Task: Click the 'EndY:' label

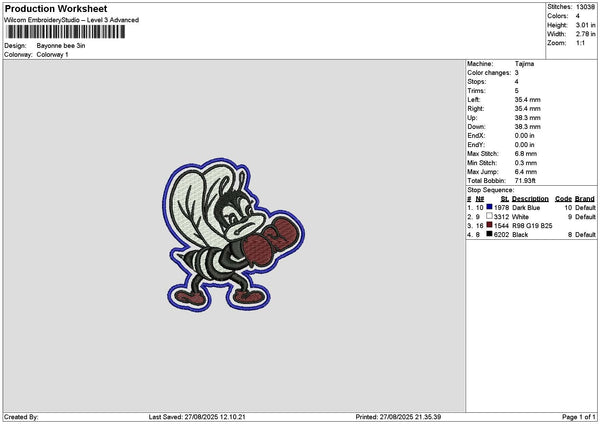Action: click(476, 145)
